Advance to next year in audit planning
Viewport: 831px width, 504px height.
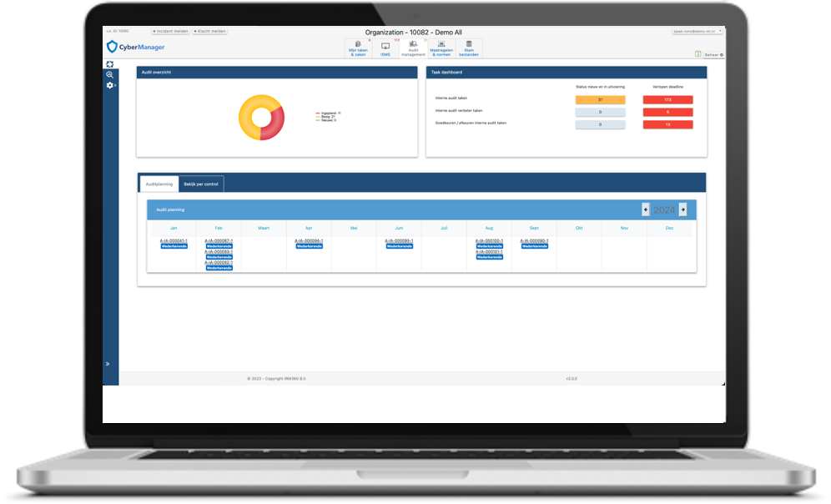683,209
